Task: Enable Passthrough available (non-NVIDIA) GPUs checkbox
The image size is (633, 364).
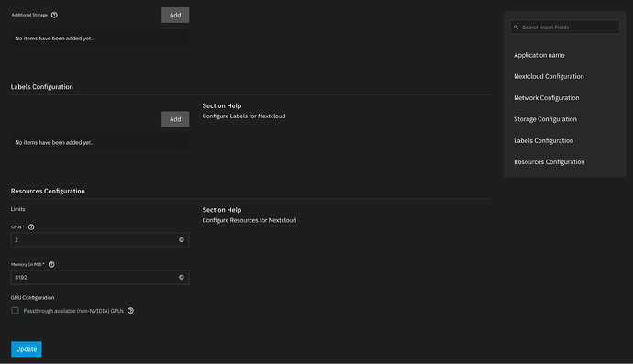Action: pos(15,310)
